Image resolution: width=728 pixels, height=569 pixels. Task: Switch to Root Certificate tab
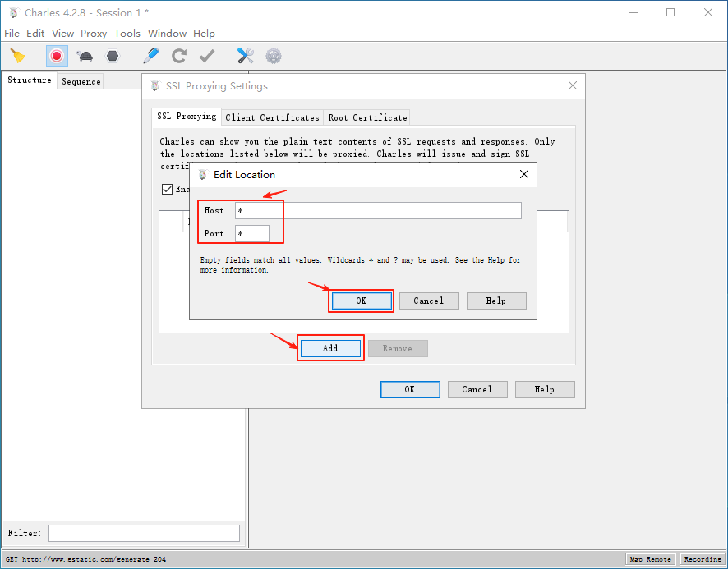[367, 117]
